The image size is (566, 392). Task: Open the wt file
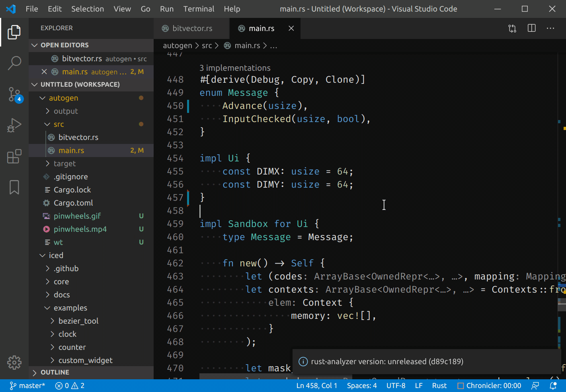tap(91, 242)
